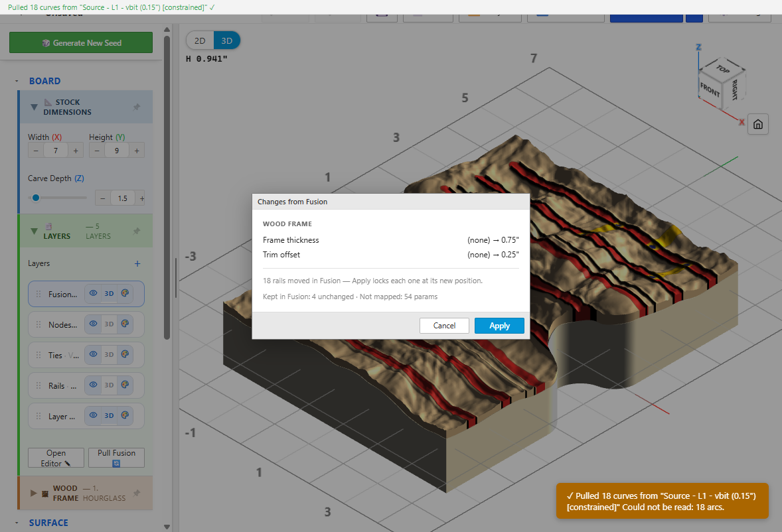
Task: Add a new layer with the plus icon
Action: (x=137, y=263)
